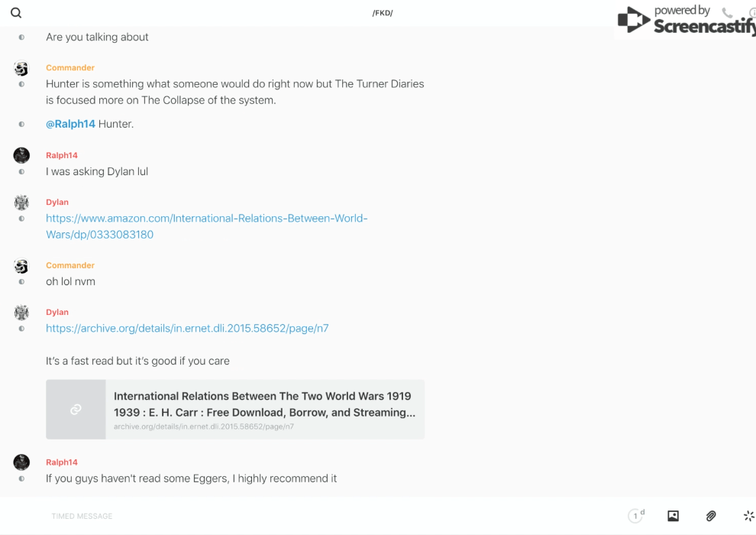This screenshot has height=535, width=756.
Task: Open the search magnifier icon
Action: [16, 13]
